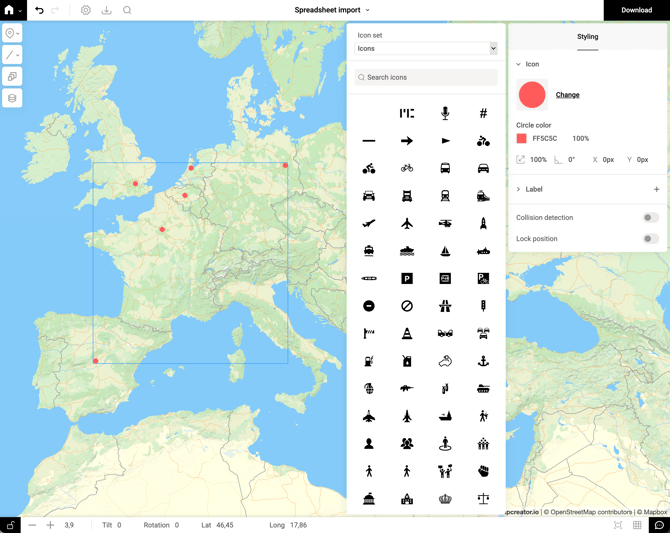Enable Collision detection toggle
Screen dimensions: 670x533
650,217
